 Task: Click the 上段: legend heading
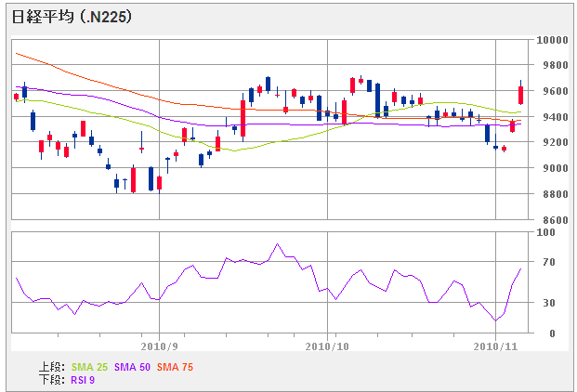pos(52,367)
